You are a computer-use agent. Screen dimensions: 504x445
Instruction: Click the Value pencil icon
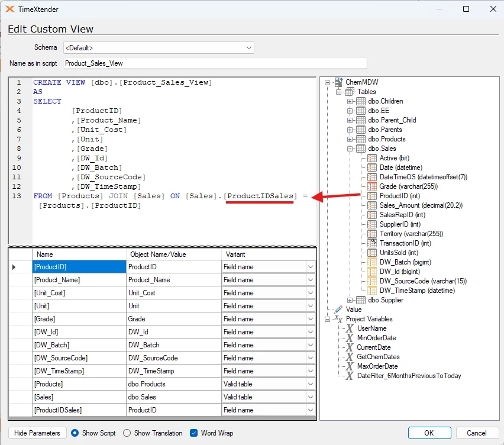click(x=338, y=309)
